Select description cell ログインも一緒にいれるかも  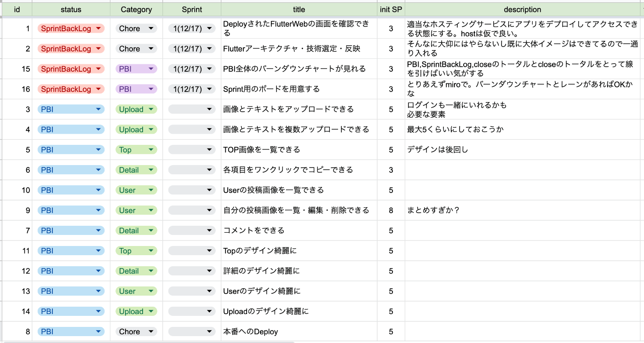[x=523, y=109]
